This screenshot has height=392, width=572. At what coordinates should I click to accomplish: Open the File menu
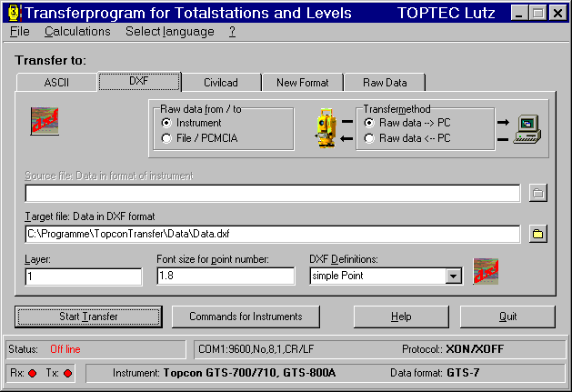pyautogui.click(x=19, y=31)
